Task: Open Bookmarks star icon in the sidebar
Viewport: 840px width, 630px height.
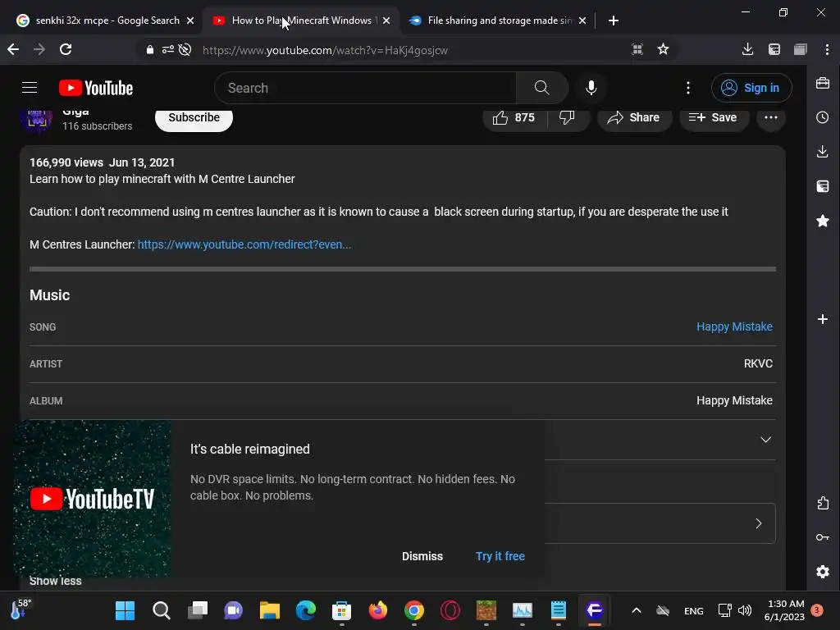Action: click(823, 221)
